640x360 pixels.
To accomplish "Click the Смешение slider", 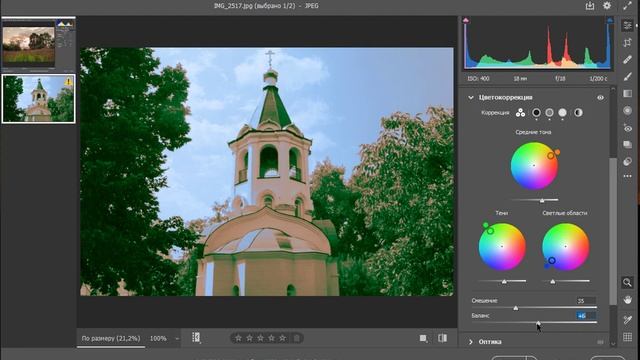I will click(x=534, y=308).
